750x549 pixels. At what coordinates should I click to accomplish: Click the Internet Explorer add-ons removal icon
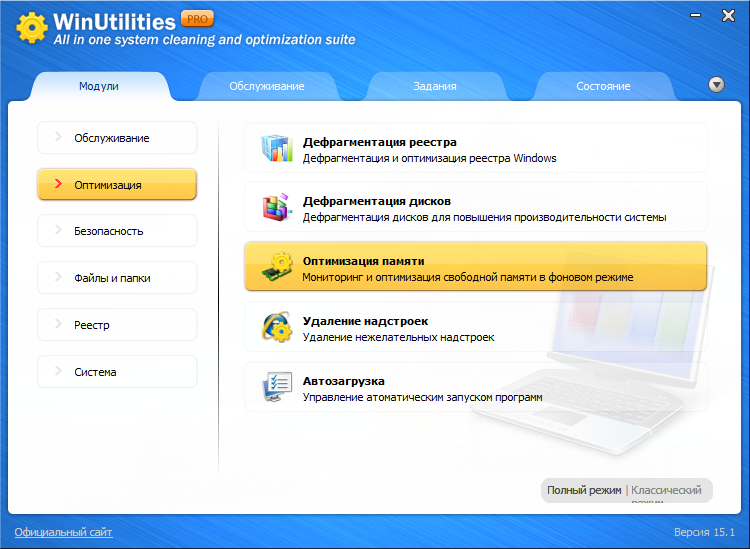pos(277,327)
